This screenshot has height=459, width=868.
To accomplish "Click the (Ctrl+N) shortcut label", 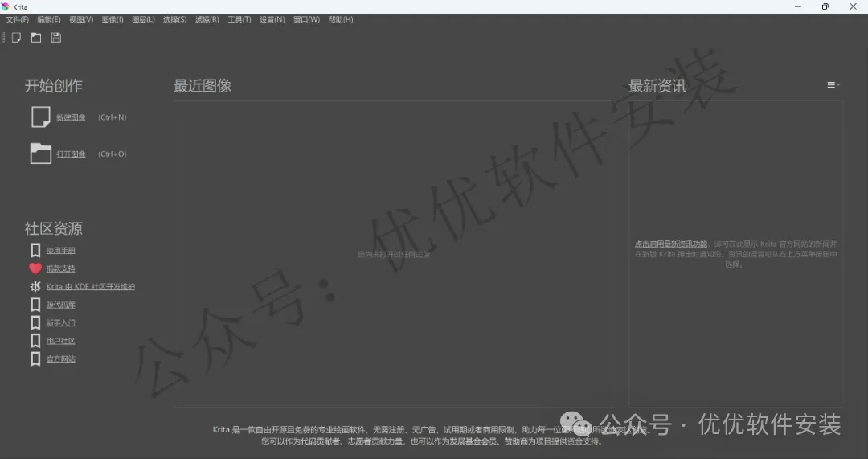I will point(113,117).
